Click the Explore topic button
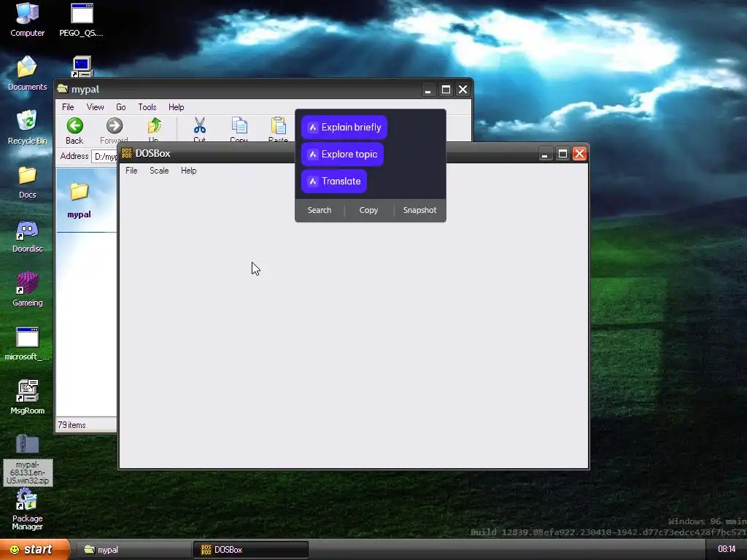This screenshot has height=560, width=747. pos(342,155)
